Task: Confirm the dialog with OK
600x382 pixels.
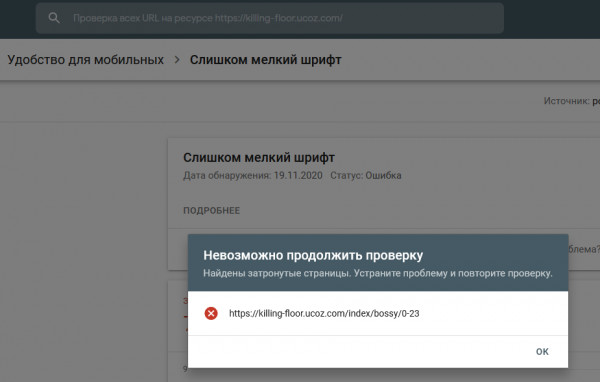Action: click(542, 351)
